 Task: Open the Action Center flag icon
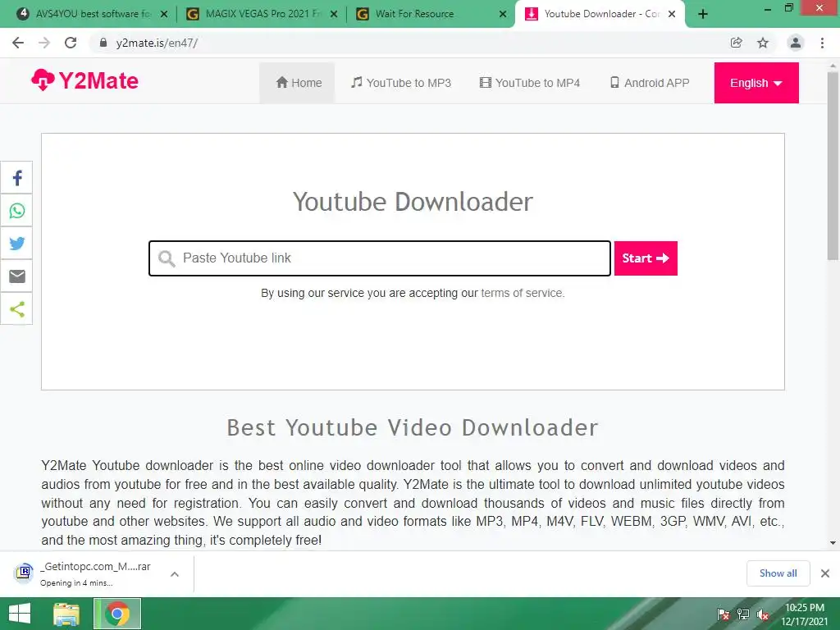(723, 614)
